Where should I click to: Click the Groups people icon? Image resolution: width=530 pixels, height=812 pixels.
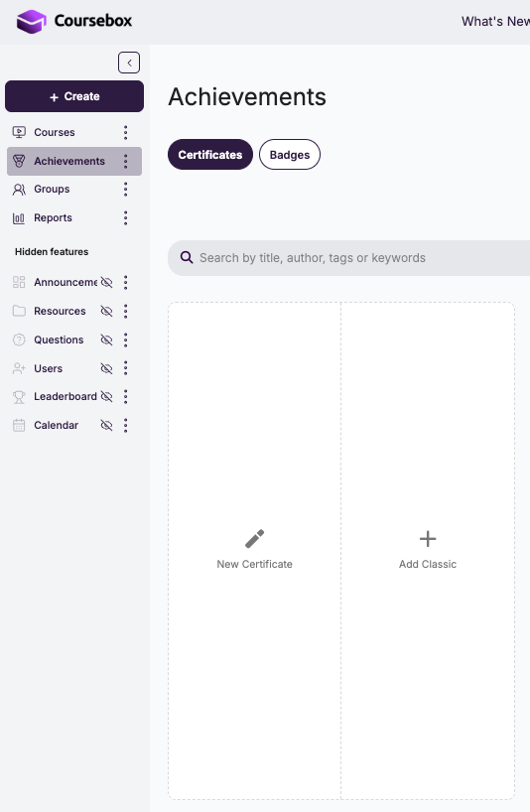coord(19,190)
